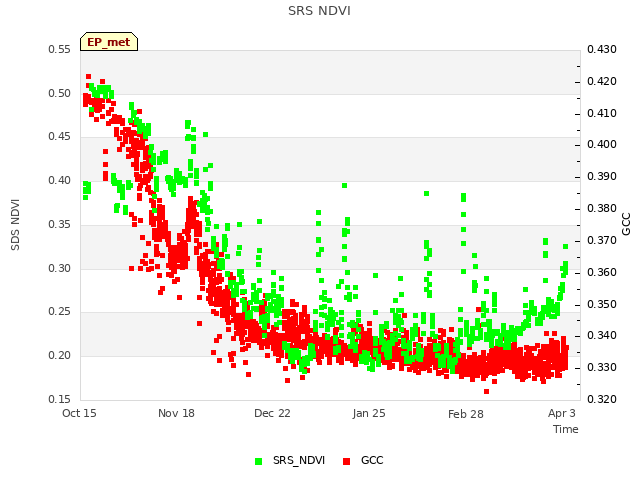This screenshot has height=480, width=640.
Task: Click the green SRS_NDVI legend swatch
Action: pos(258,461)
